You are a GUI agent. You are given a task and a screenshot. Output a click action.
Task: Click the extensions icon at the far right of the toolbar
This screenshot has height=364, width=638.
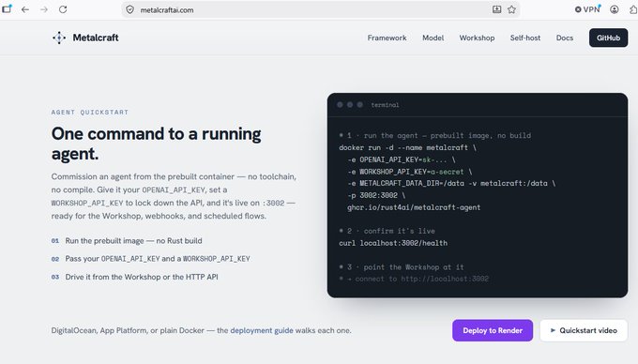(633, 9)
